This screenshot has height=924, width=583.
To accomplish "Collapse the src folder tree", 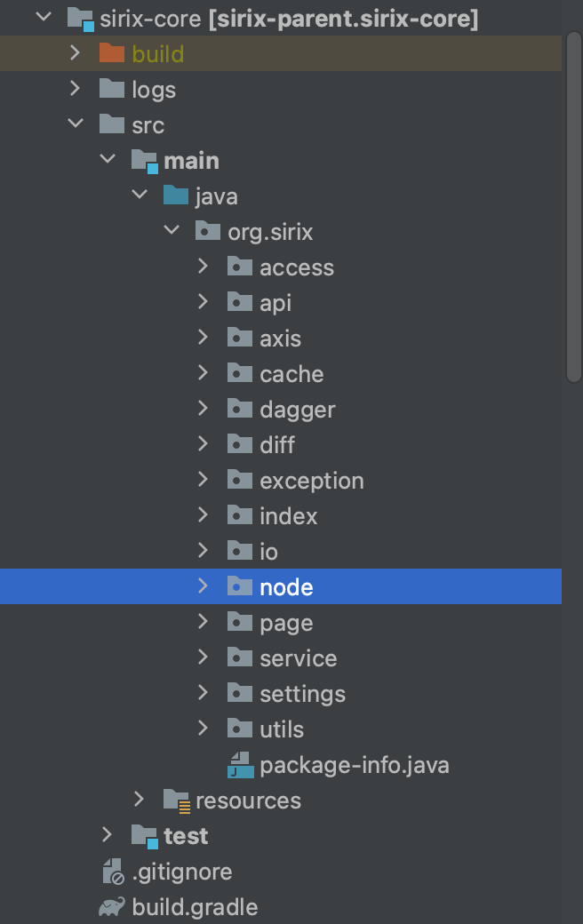I will pos(76,125).
